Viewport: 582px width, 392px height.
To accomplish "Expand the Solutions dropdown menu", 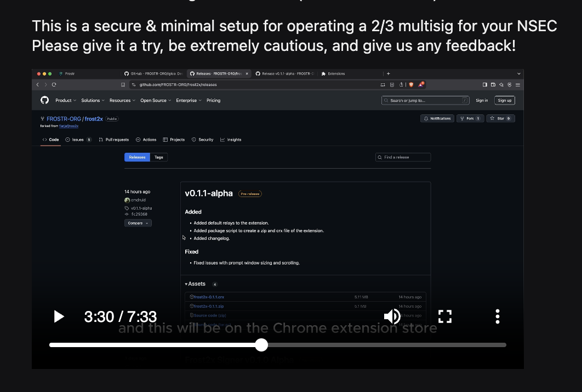I will [x=93, y=101].
